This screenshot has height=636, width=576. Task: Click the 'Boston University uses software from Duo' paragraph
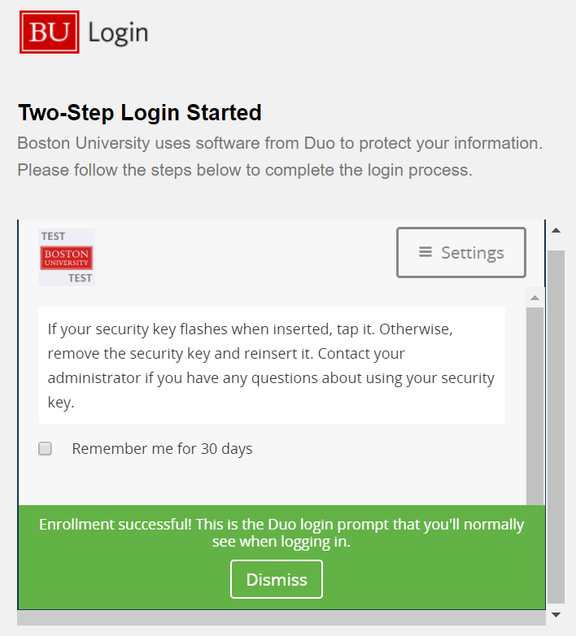click(280, 157)
